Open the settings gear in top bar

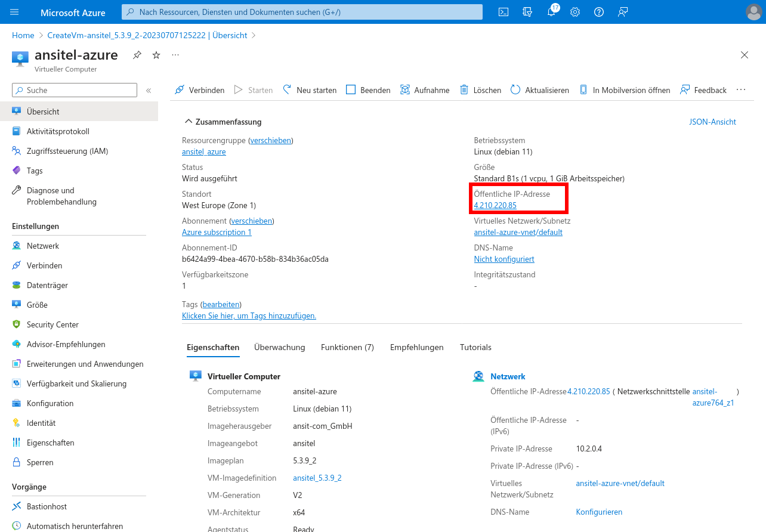coord(575,12)
